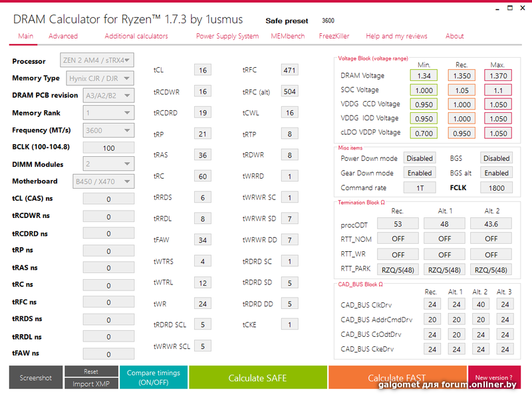Minimize the DRAM Calculator window

click(497, 9)
